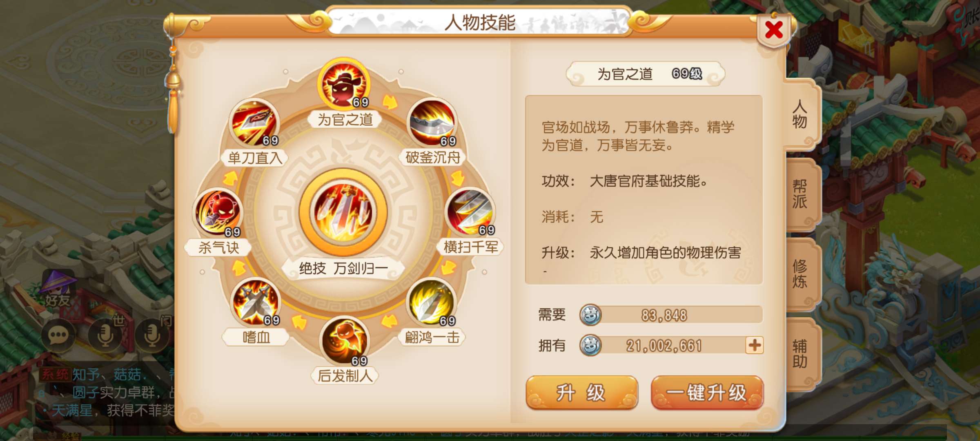Select the 单刀直入 skill icon
Image resolution: width=980 pixels, height=441 pixels.
pyautogui.click(x=254, y=123)
